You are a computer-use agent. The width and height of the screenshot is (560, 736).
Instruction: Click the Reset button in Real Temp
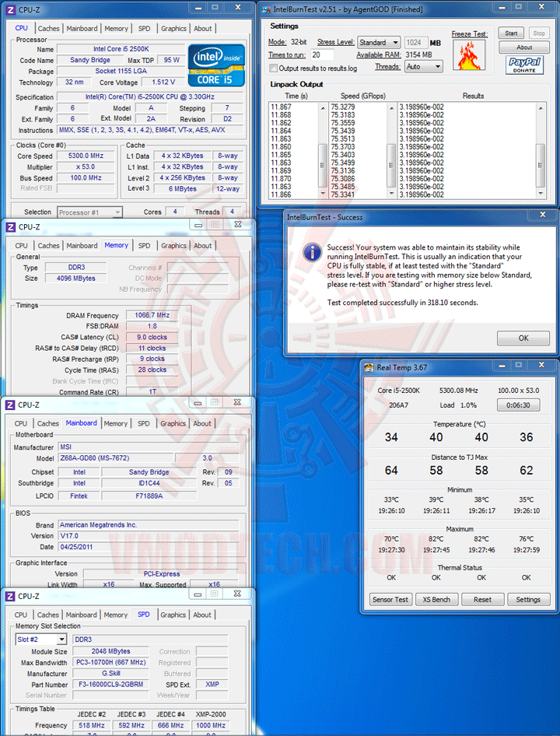point(482,599)
